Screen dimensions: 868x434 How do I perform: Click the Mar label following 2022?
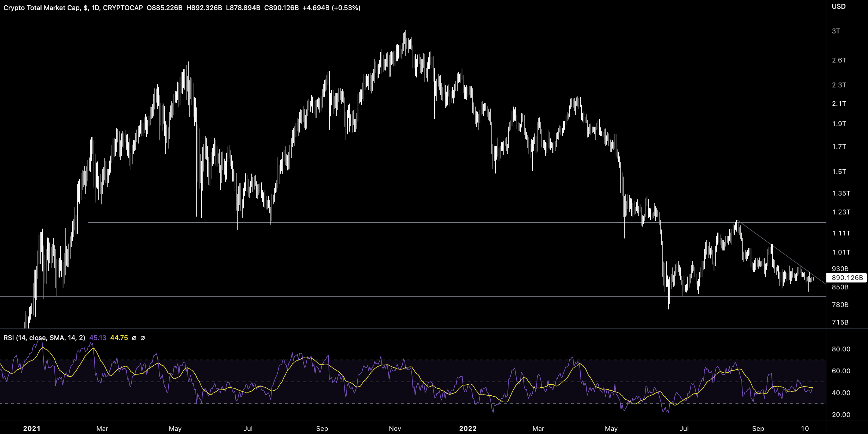point(538,429)
